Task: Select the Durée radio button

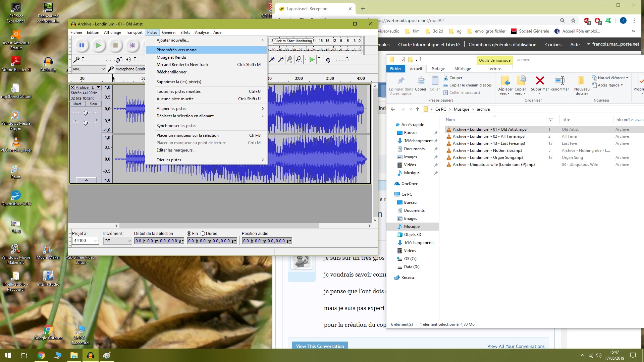Action: click(203, 234)
